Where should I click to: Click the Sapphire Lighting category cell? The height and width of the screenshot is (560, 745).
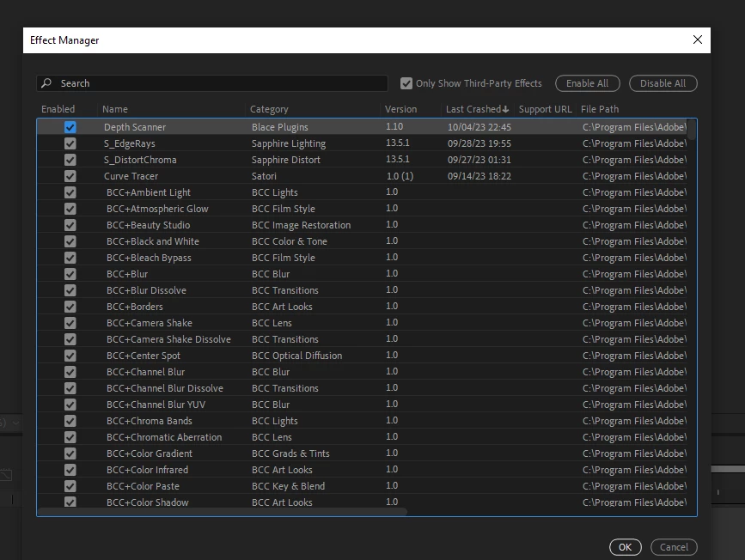click(x=289, y=143)
